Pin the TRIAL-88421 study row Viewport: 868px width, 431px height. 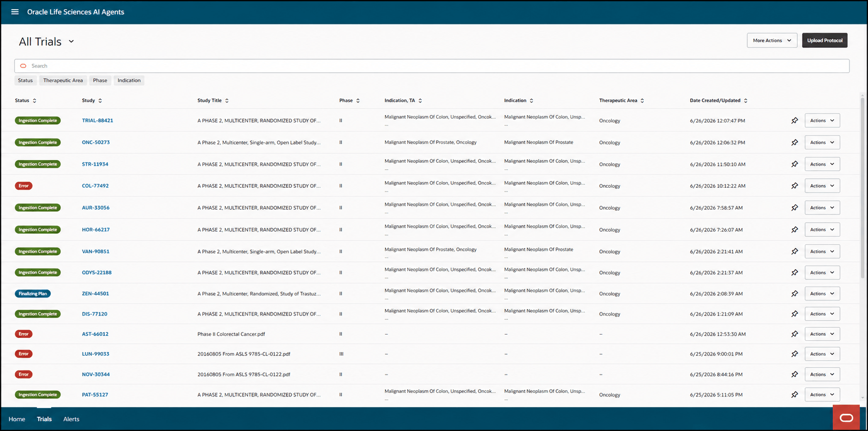point(794,120)
